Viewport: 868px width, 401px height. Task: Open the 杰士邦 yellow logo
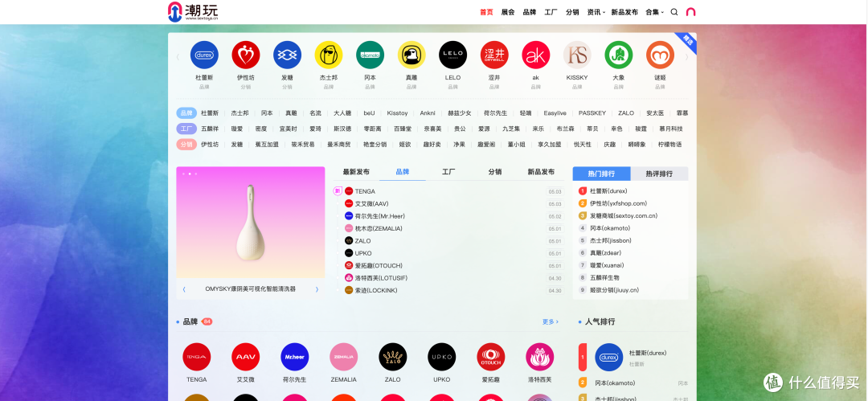[x=329, y=55]
